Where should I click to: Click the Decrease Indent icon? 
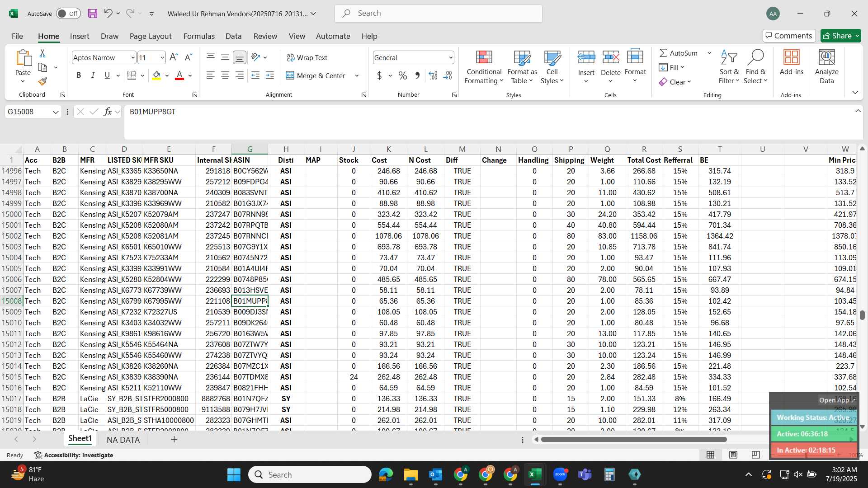point(255,75)
